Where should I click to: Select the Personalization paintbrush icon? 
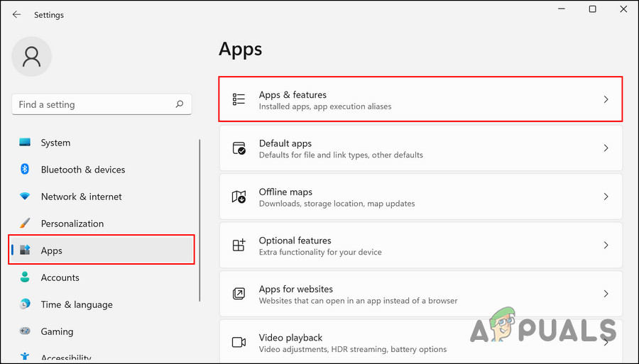(x=25, y=223)
